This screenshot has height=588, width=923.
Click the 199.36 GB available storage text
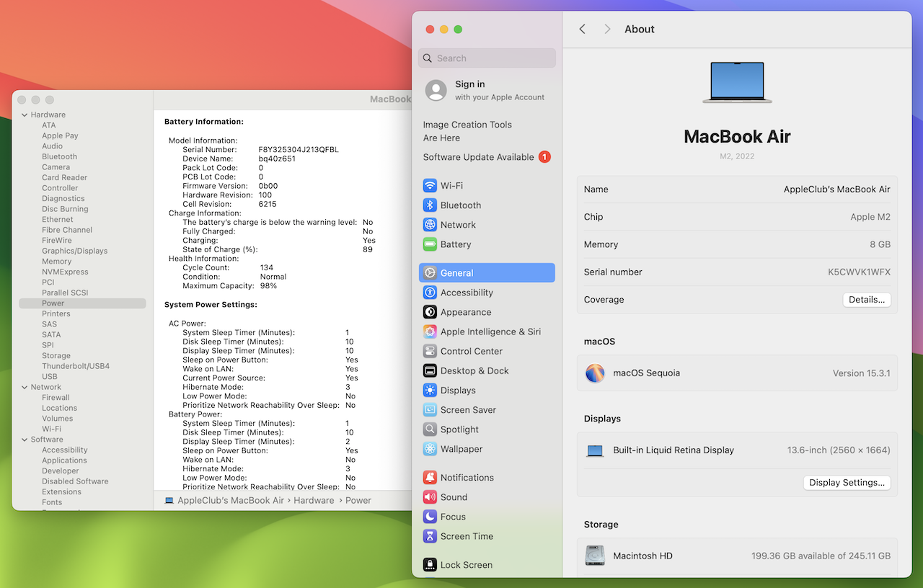point(821,556)
